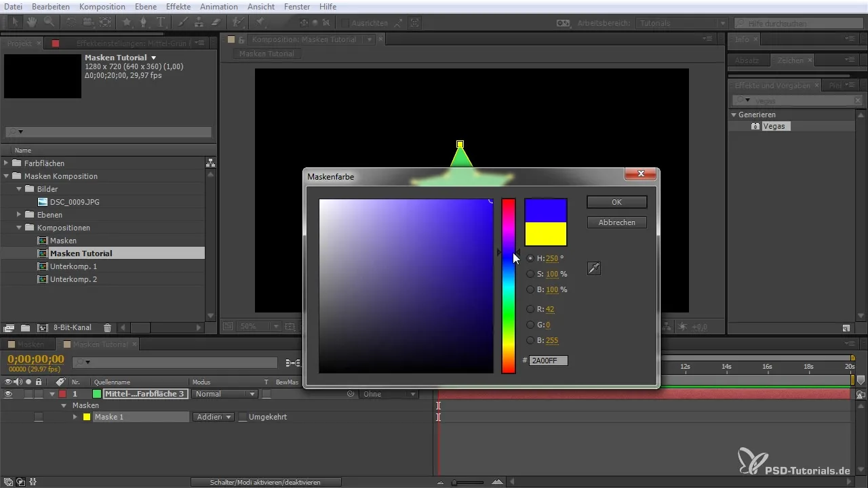
Task: Expand Transfer Controls pane icon
Action: 20,482
